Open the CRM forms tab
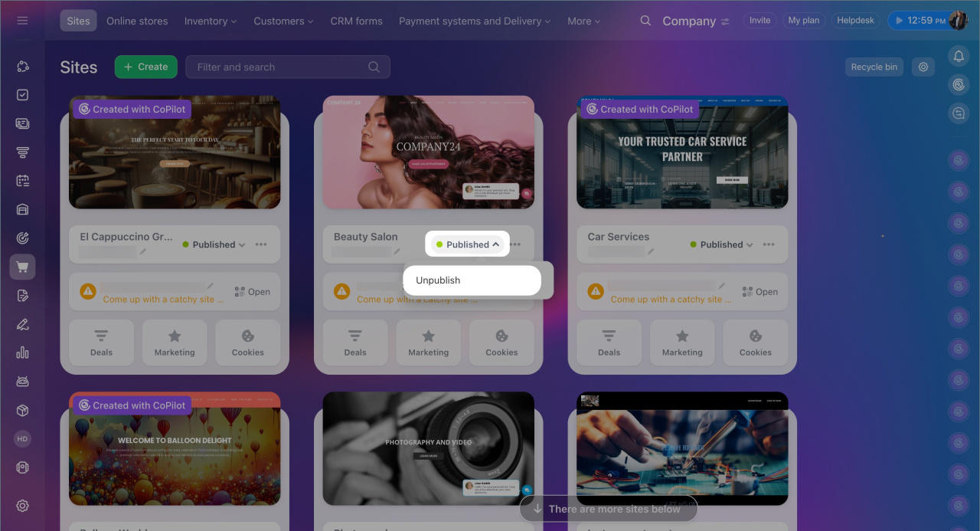This screenshot has height=531, width=980. coord(356,21)
